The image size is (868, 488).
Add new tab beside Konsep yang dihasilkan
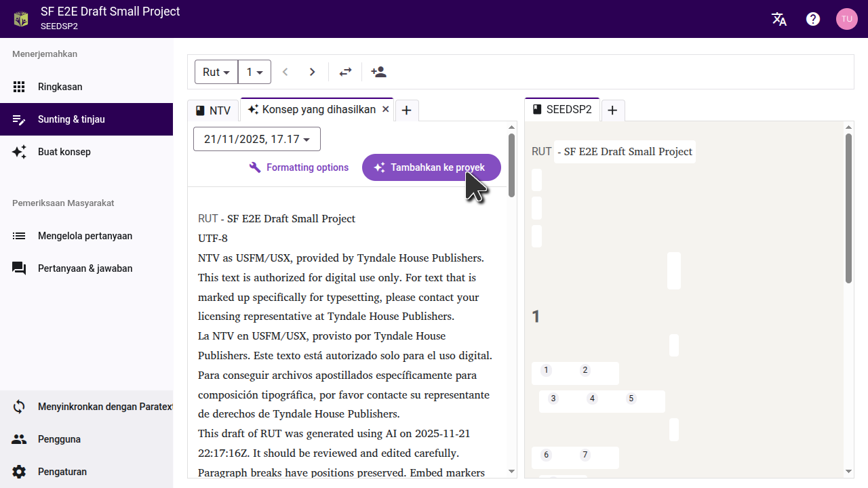pos(407,110)
